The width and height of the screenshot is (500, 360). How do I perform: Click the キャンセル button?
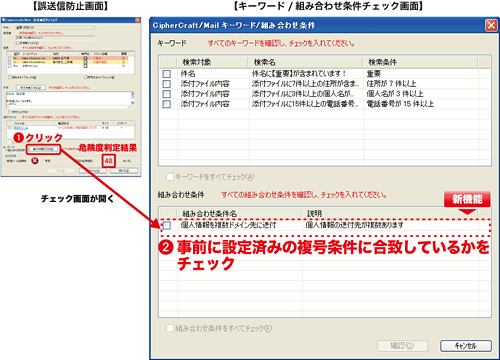click(466, 346)
